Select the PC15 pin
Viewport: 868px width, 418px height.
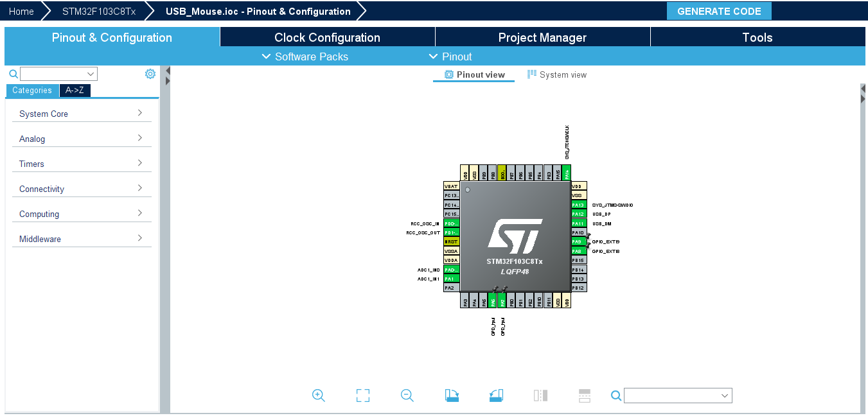451,214
